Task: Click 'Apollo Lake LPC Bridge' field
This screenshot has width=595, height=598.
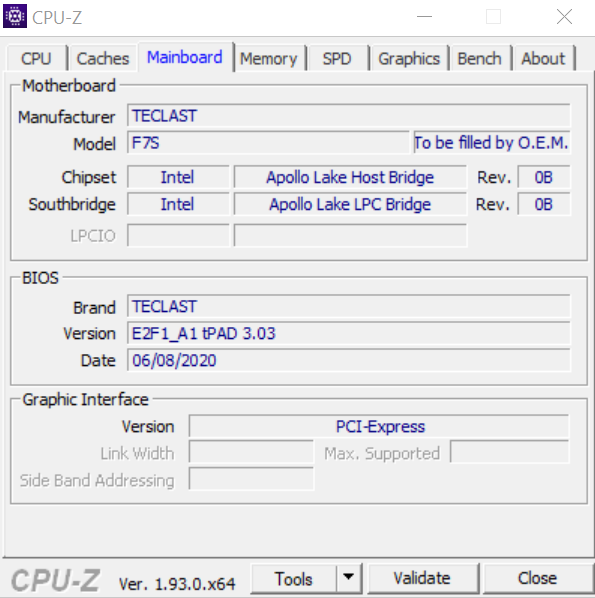Action: pyautogui.click(x=350, y=204)
